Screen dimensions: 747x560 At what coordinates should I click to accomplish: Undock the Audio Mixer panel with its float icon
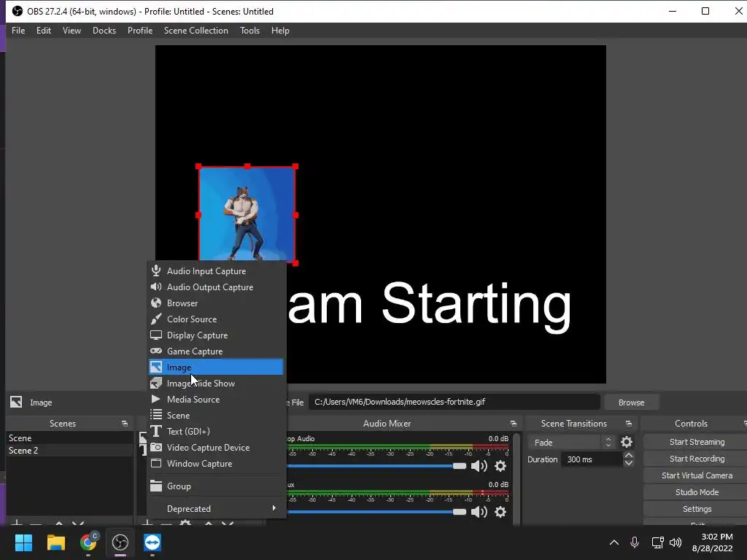click(513, 424)
